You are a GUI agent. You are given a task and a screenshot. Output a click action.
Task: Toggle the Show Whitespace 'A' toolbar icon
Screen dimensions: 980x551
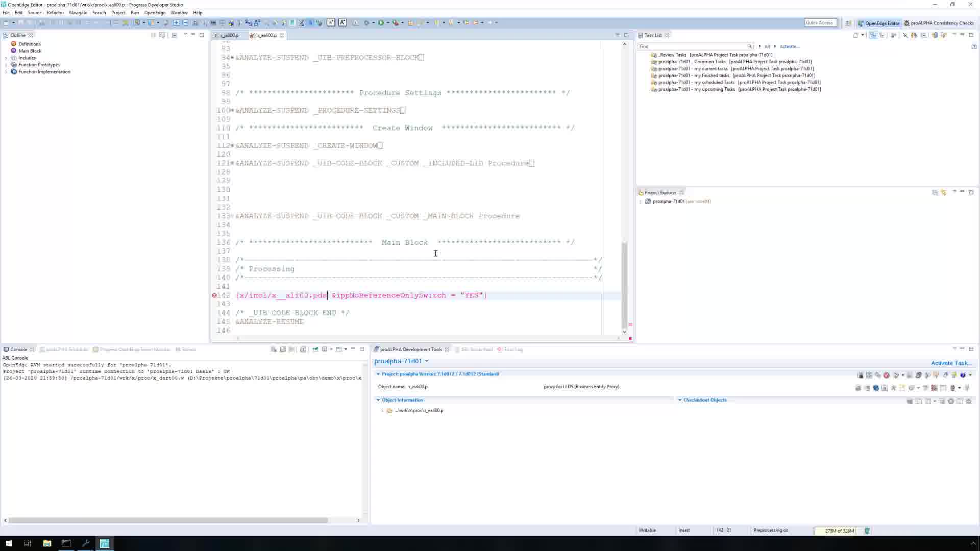[x=331, y=22]
